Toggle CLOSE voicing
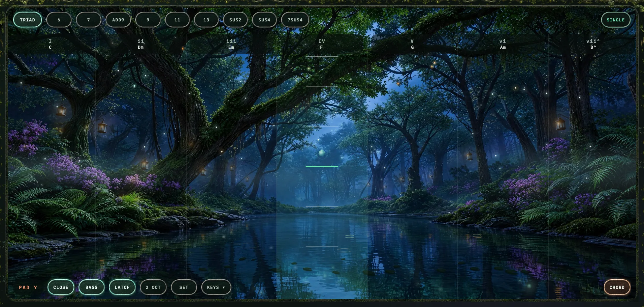Image resolution: width=644 pixels, height=307 pixels. (x=61, y=287)
